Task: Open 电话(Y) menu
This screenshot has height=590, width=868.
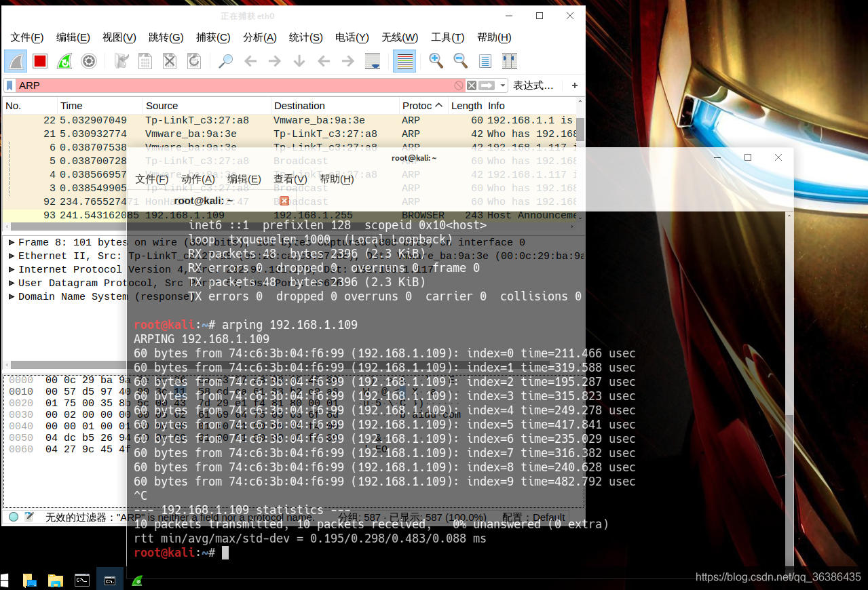Action: click(352, 37)
